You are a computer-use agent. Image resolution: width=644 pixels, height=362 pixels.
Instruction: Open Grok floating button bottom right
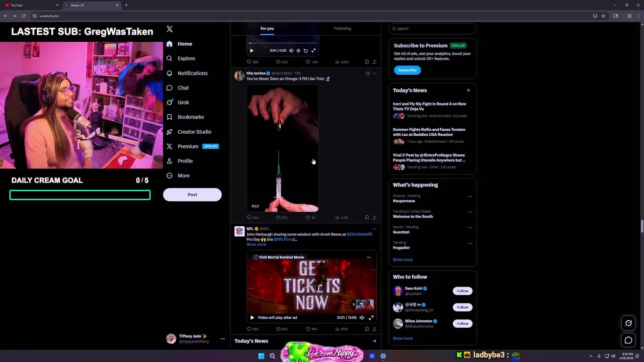[628, 323]
